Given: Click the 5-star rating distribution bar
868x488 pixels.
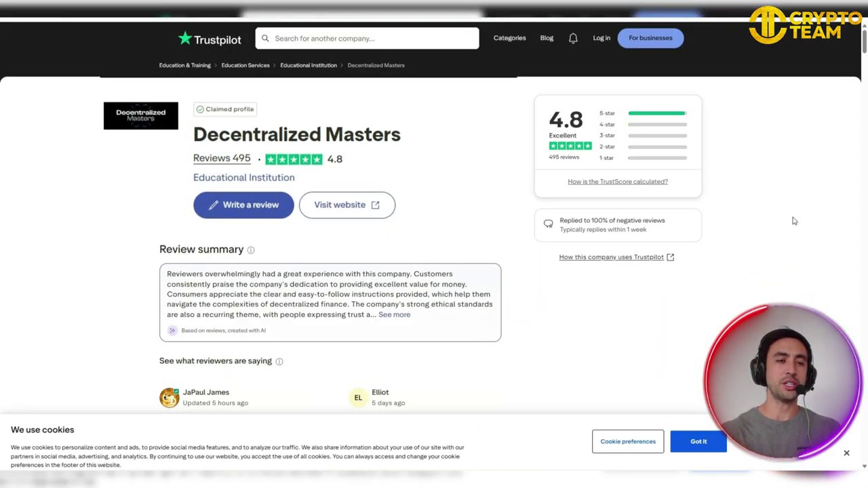Looking at the screenshot, I should pos(656,113).
